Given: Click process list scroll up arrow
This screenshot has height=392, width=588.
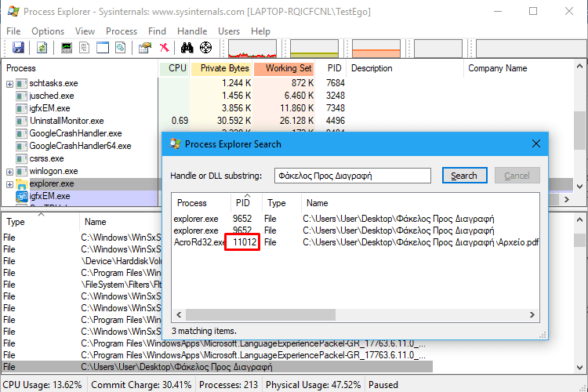Looking at the screenshot, I should point(579,67).
